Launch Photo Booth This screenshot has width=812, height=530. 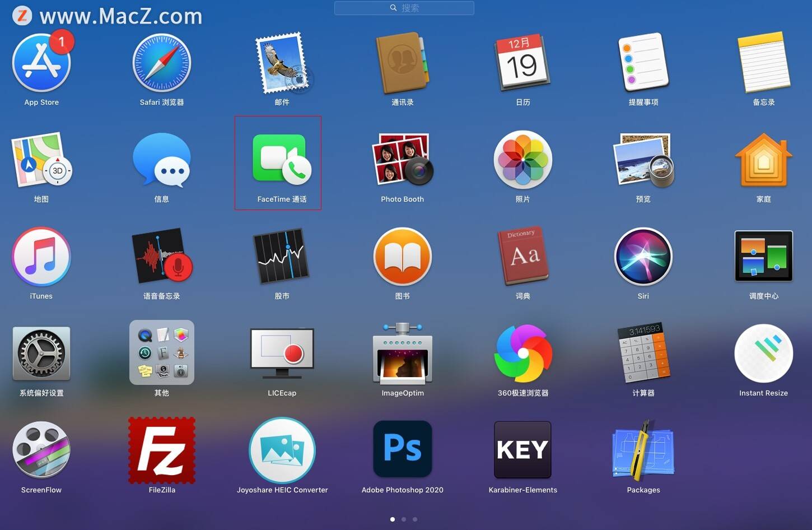click(403, 160)
